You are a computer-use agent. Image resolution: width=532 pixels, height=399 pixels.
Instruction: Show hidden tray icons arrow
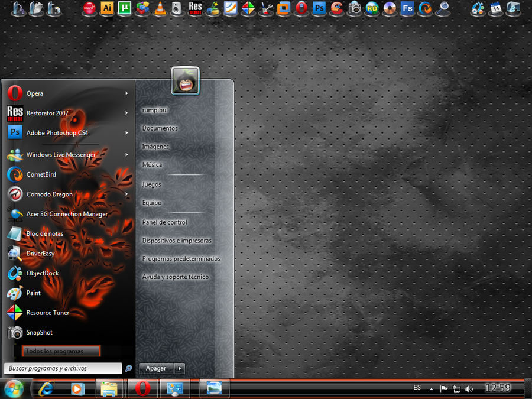point(432,389)
